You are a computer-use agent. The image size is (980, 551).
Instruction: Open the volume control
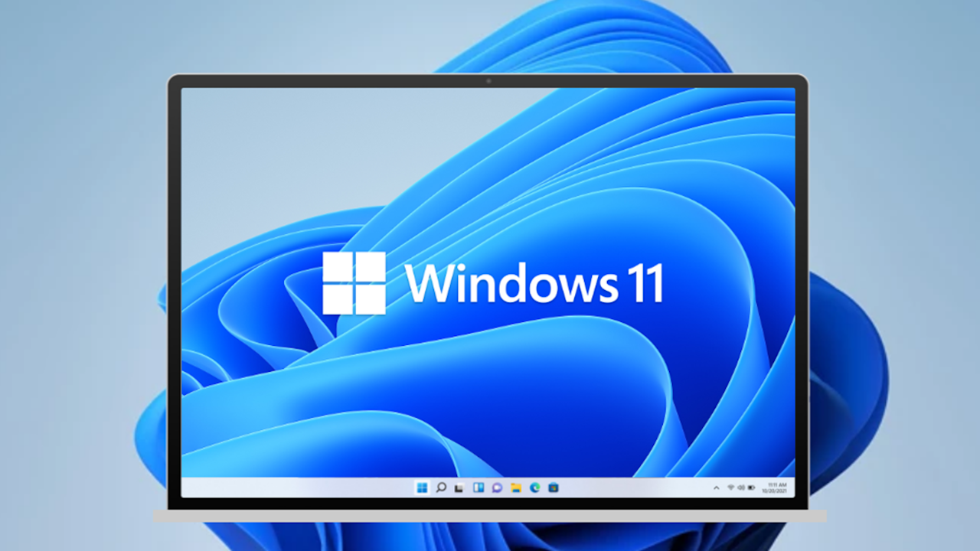tap(740, 487)
